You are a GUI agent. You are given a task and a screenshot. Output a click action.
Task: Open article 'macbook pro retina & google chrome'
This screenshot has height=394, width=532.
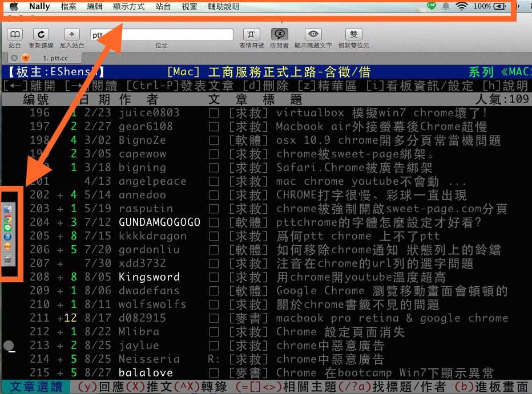[x=392, y=318]
